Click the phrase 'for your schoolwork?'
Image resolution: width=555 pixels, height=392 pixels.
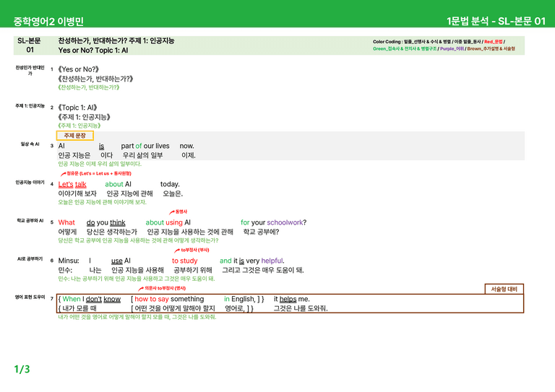click(274, 222)
